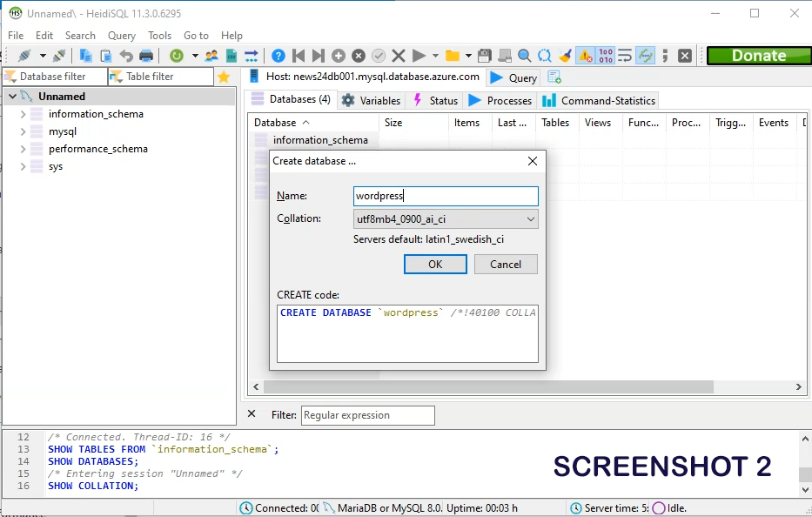Click the save file floppy disk icon

pyautogui.click(x=485, y=56)
